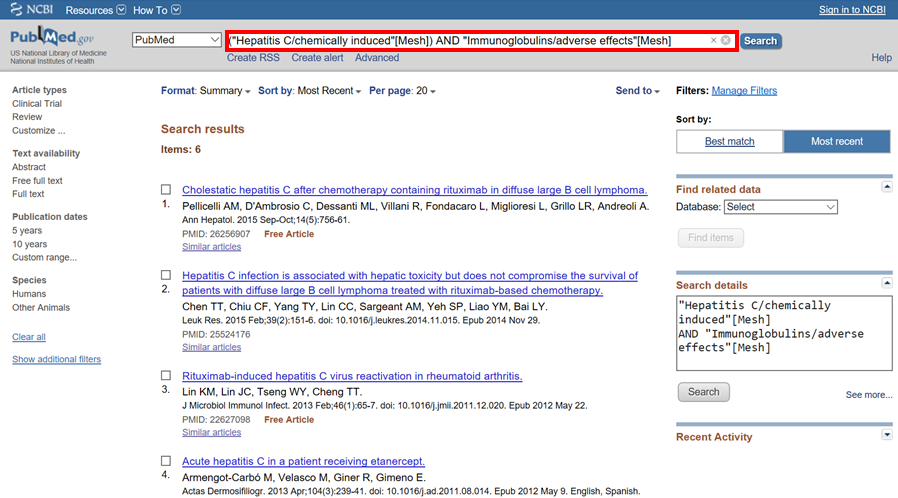Viewport: 898px width, 498px height.
Task: Open the Manage Filters link
Action: 744,90
